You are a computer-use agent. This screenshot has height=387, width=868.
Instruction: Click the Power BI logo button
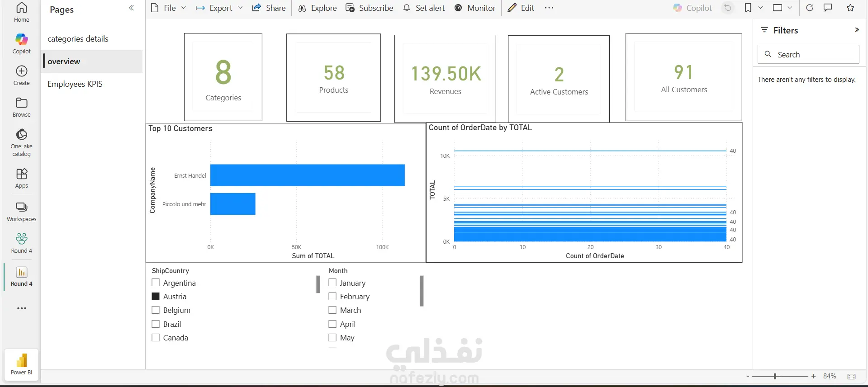21,364
